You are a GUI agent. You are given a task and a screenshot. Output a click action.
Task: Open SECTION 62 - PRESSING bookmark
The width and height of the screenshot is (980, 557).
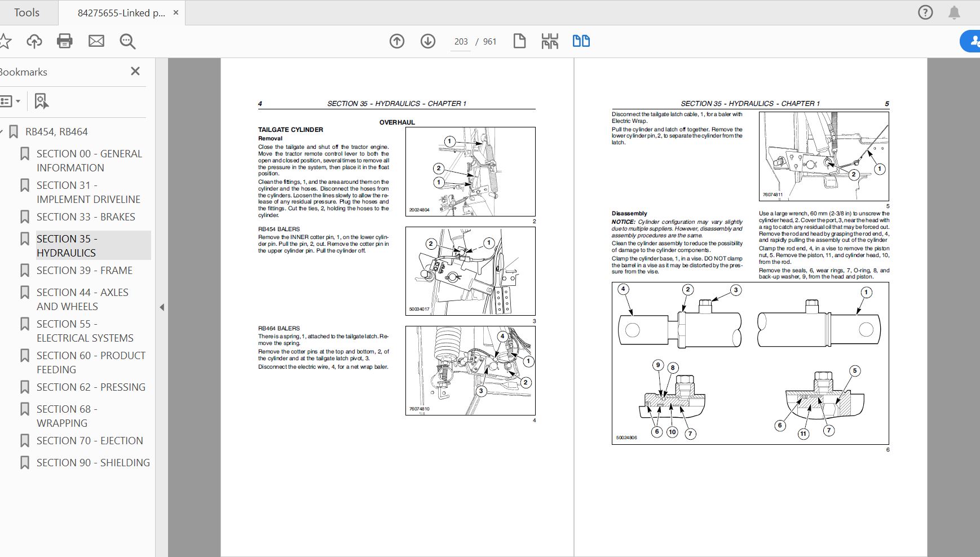(x=91, y=387)
